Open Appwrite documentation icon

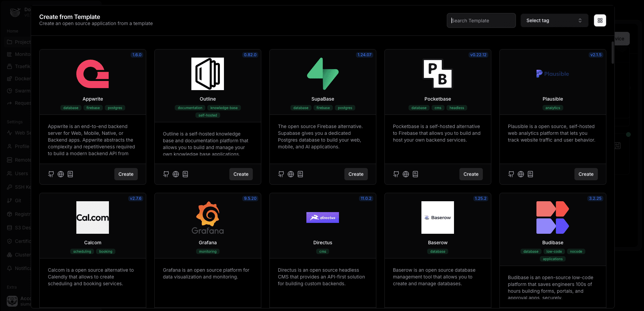[70, 174]
